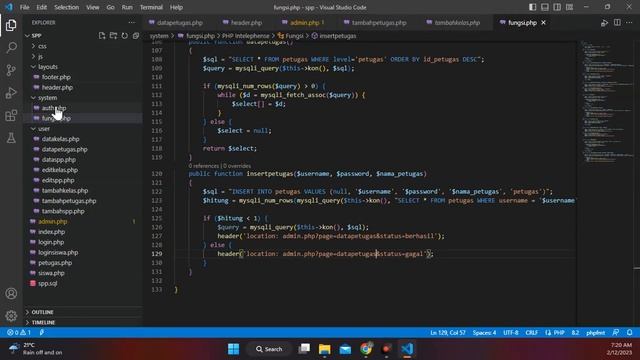Open Source Control view

[x=11, y=70]
